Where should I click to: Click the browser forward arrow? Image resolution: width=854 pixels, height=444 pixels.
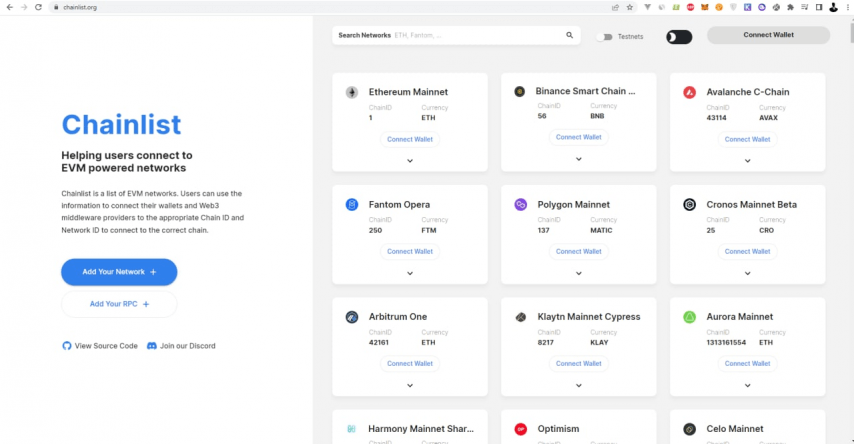pos(23,7)
